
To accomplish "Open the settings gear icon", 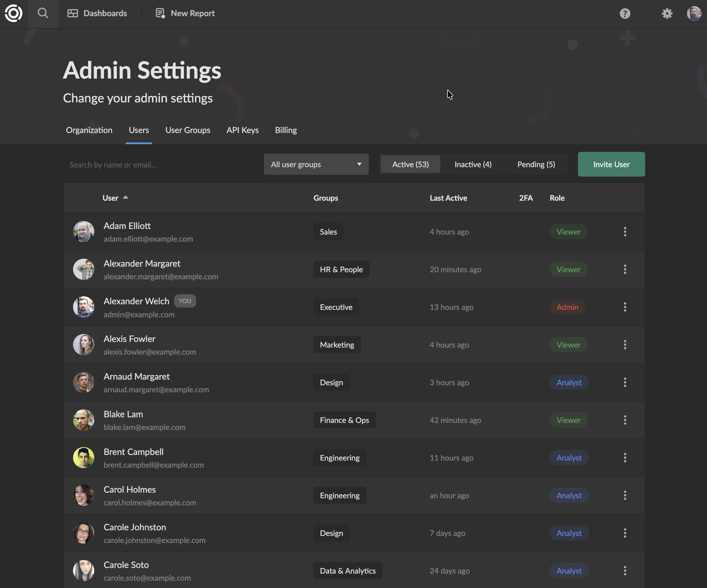I will pos(667,14).
